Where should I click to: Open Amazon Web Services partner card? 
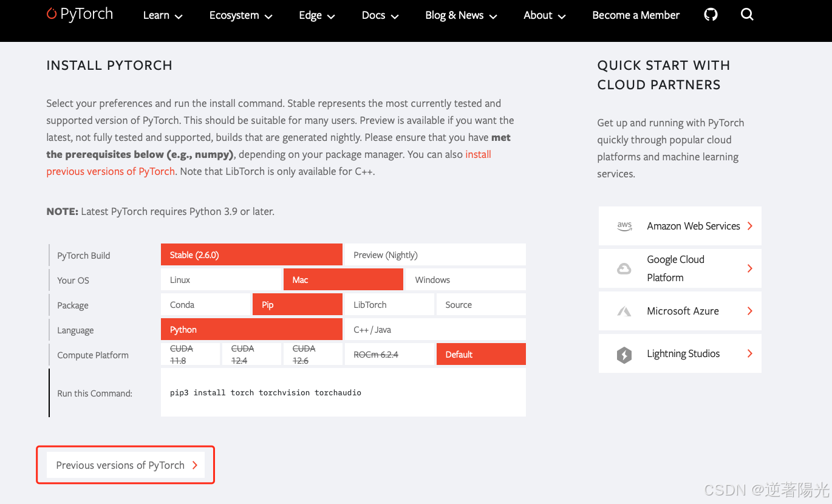pos(680,226)
